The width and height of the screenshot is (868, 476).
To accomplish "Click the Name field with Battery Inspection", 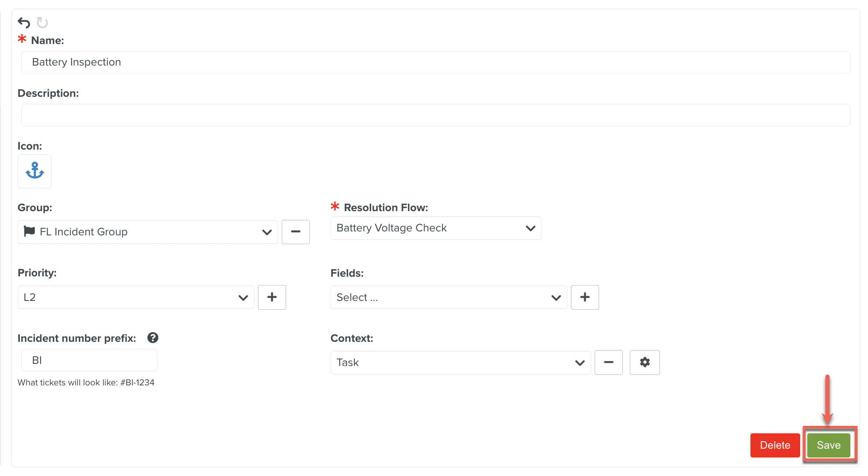I will tap(435, 62).
